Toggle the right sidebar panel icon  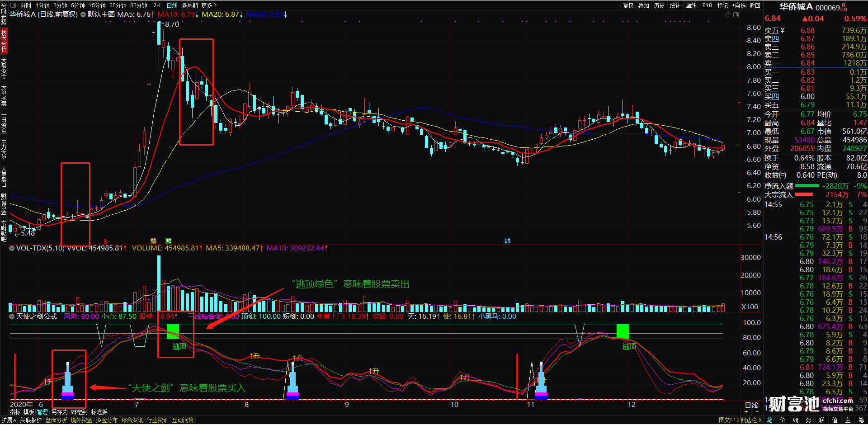click(x=736, y=14)
